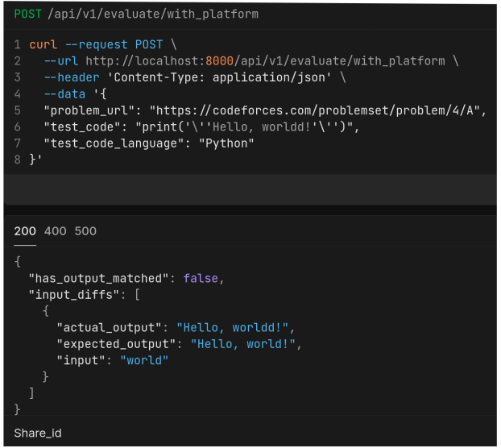Image resolution: width=501 pixels, height=448 pixels.
Task: Click the "input": "world" line
Action: point(113,360)
